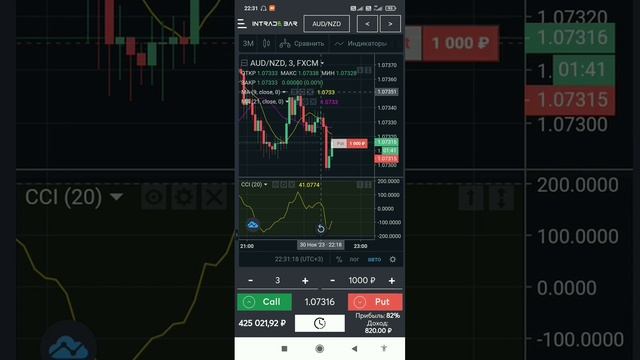
Task: Expand the CCI (20) indicator dropdown
Action: point(266,184)
